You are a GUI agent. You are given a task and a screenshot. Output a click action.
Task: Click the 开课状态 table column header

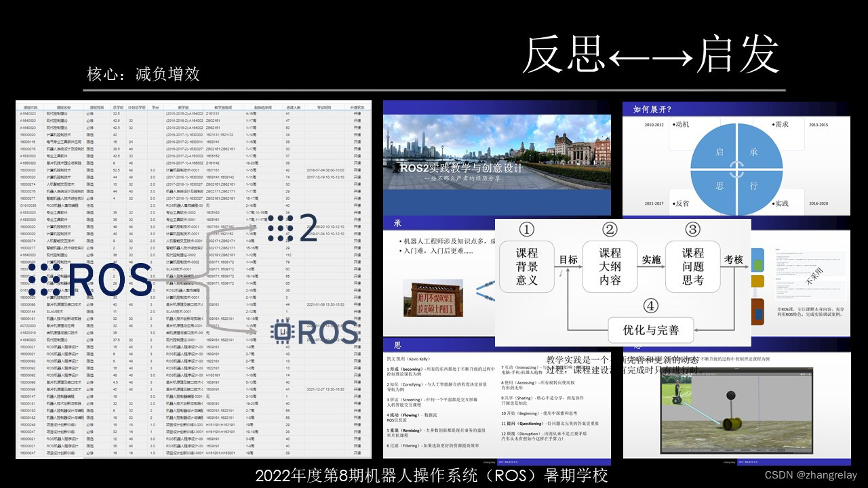[x=357, y=107]
